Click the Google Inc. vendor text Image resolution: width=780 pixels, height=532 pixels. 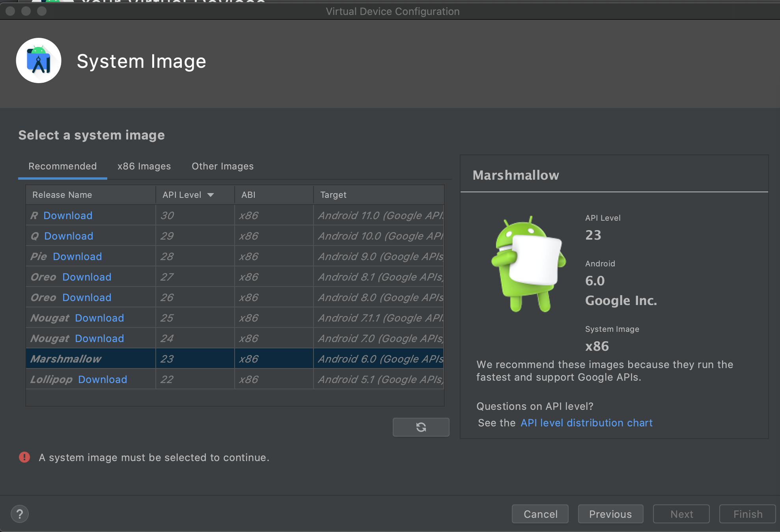pyautogui.click(x=621, y=301)
